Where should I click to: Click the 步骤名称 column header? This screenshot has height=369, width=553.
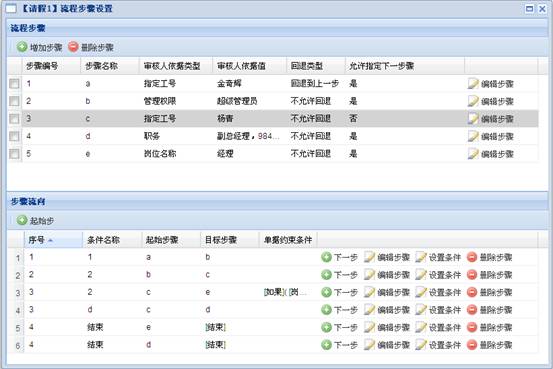click(110, 66)
